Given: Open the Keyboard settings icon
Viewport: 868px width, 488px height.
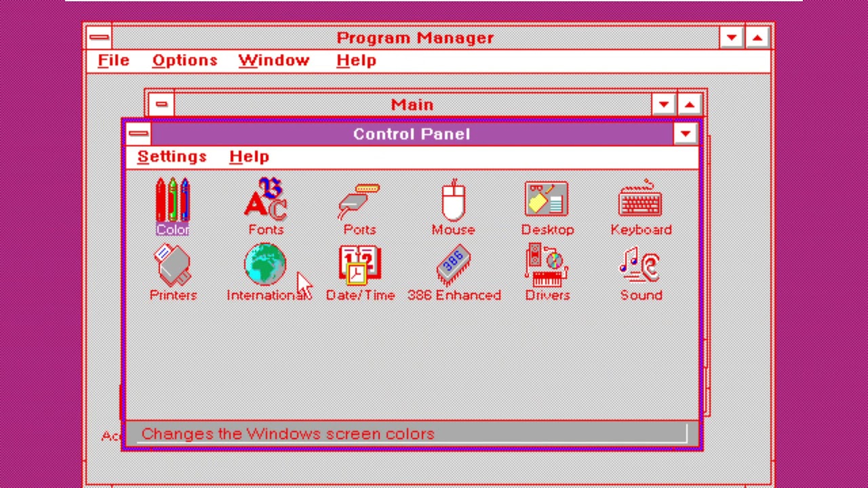Looking at the screenshot, I should coord(641,207).
